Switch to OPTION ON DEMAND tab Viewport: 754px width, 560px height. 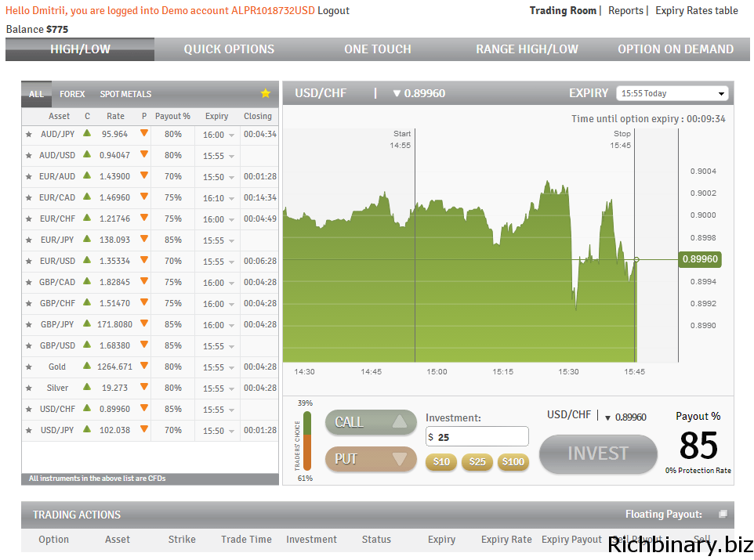[676, 49]
